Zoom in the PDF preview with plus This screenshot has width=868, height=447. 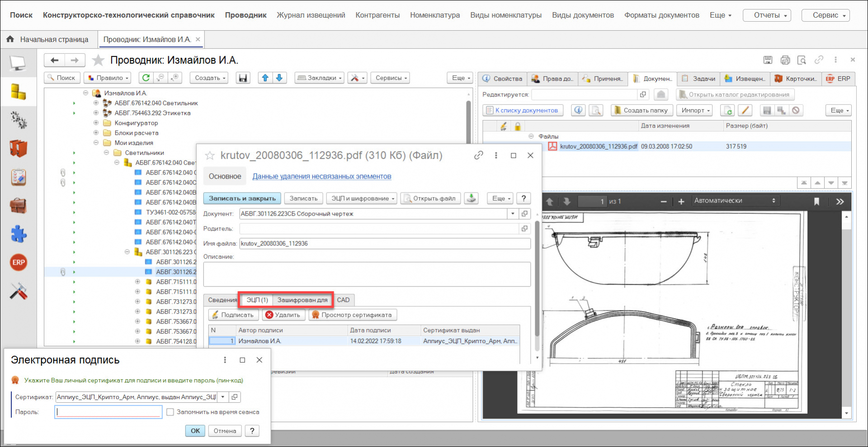[681, 202]
